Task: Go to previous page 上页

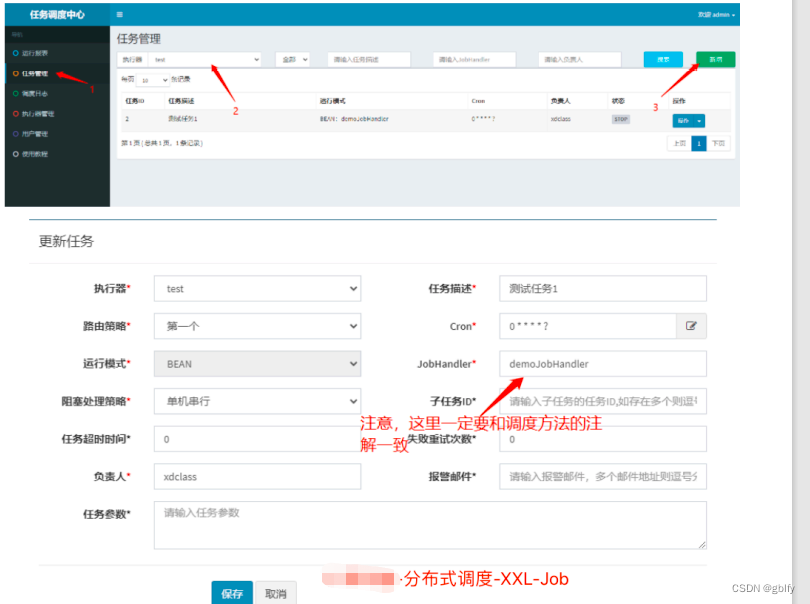Action: pyautogui.click(x=679, y=143)
